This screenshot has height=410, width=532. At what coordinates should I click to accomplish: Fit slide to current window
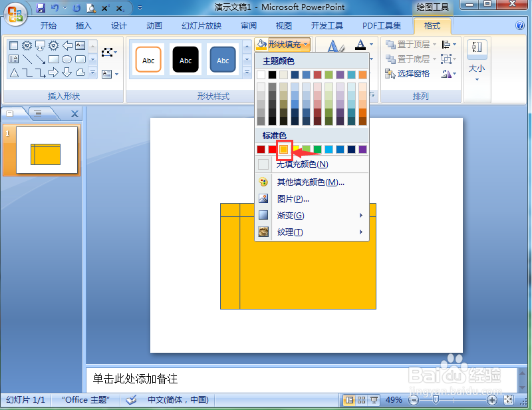tap(508, 400)
